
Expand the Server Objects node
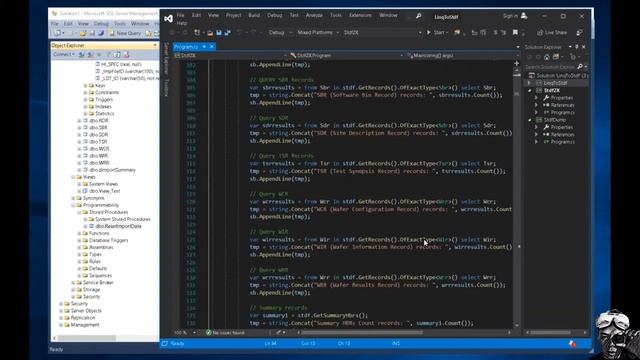point(61,311)
